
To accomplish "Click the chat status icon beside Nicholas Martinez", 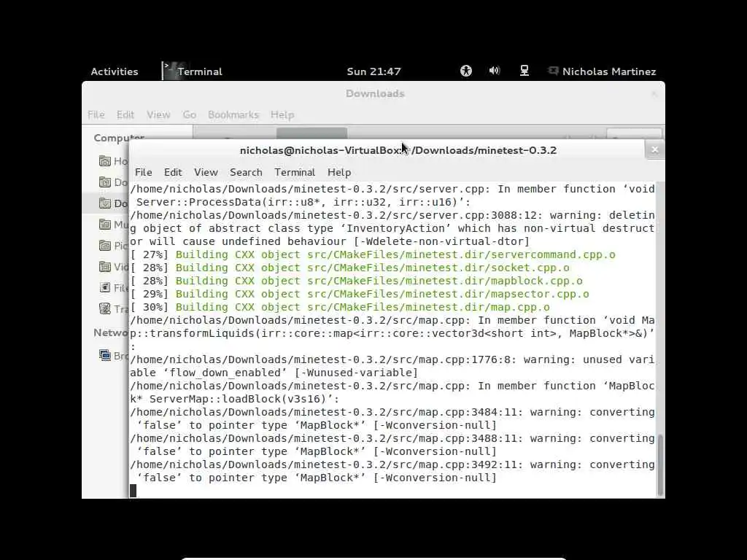I will click(x=553, y=71).
